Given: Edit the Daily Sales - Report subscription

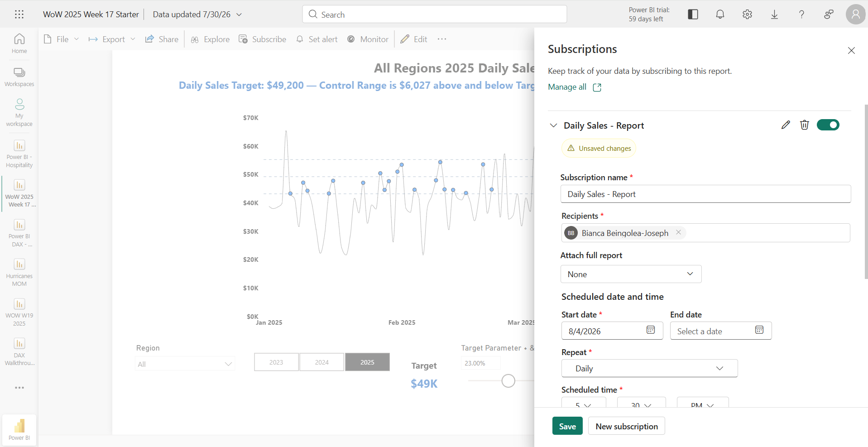Looking at the screenshot, I should tap(786, 125).
